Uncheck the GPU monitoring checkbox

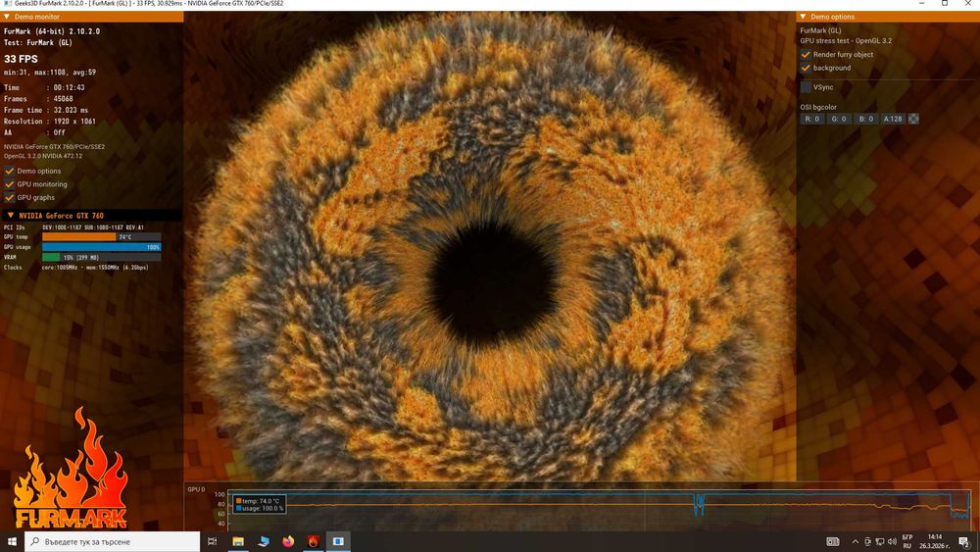pyautogui.click(x=10, y=184)
